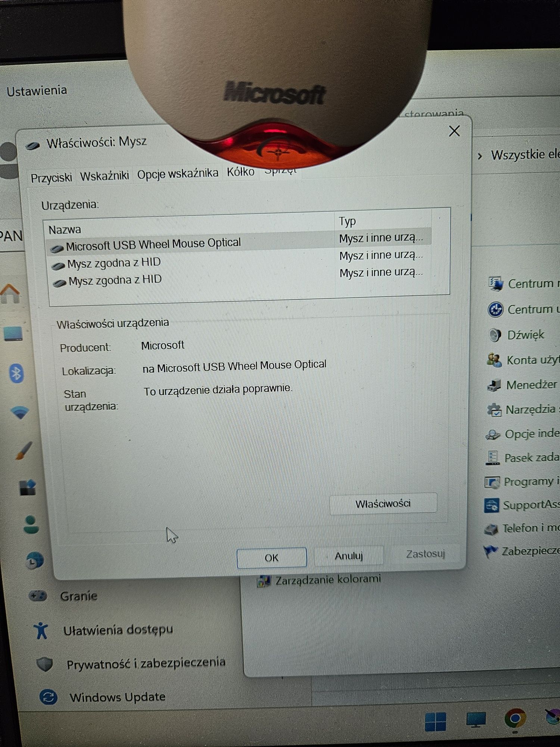Click the Wi-Fi network icon in Settings sidebar

pyautogui.click(x=20, y=412)
